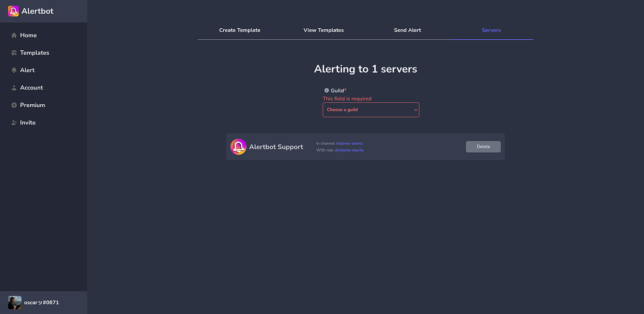Open the #atoms-alerts channel link
The width and height of the screenshot is (644, 314).
click(349, 143)
